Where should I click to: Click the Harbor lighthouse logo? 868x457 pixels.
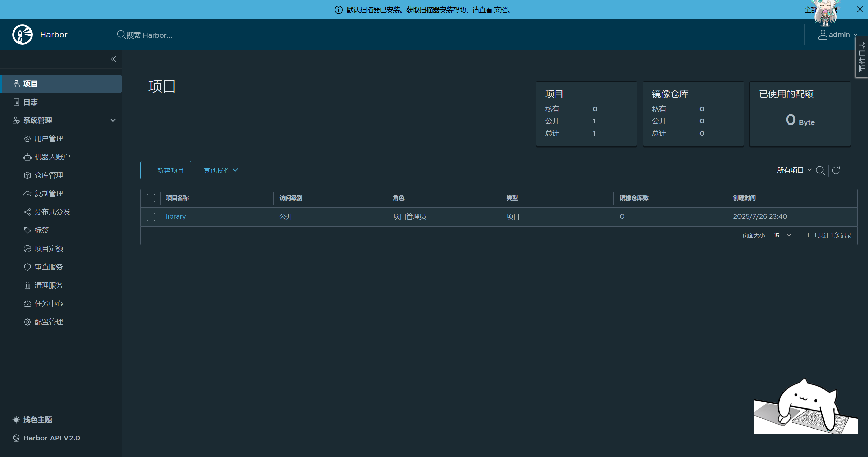click(22, 35)
